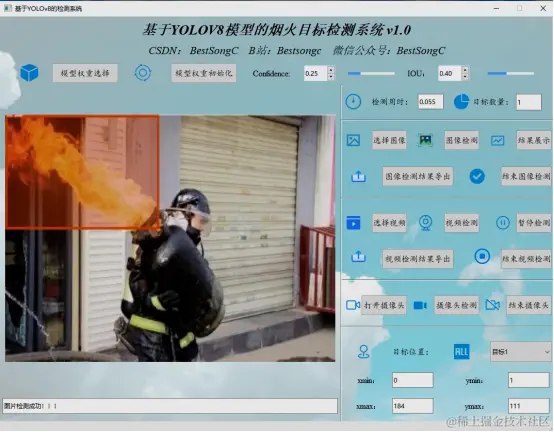Click the 目标数量 field showing 1

pos(528,102)
